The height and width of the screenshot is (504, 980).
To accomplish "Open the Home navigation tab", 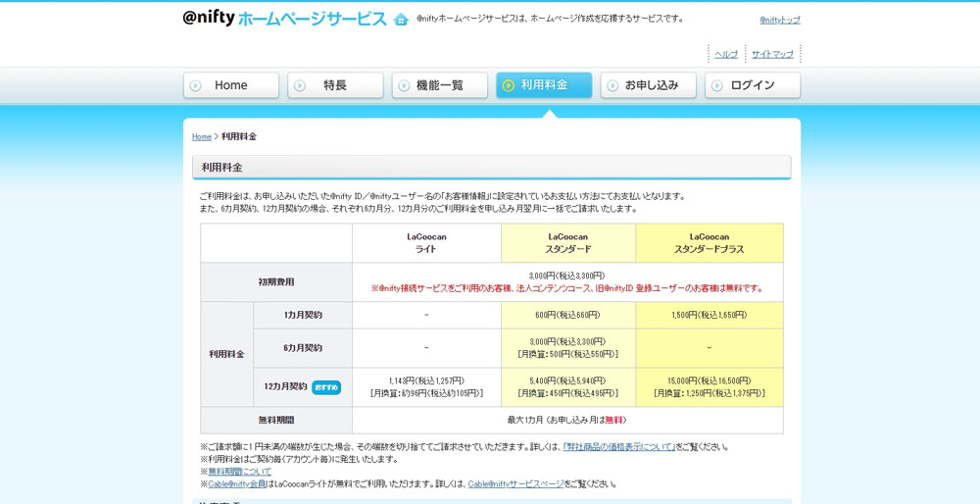I will click(x=231, y=85).
